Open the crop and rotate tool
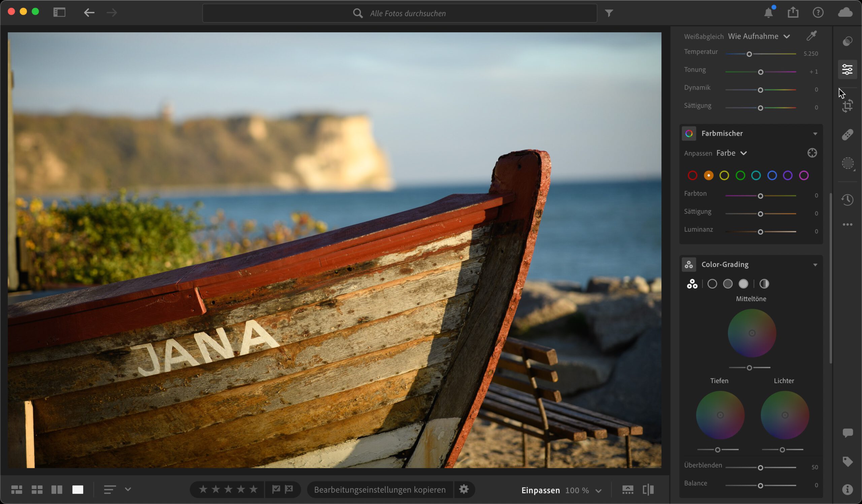Viewport: 862px width, 504px height. point(847,106)
